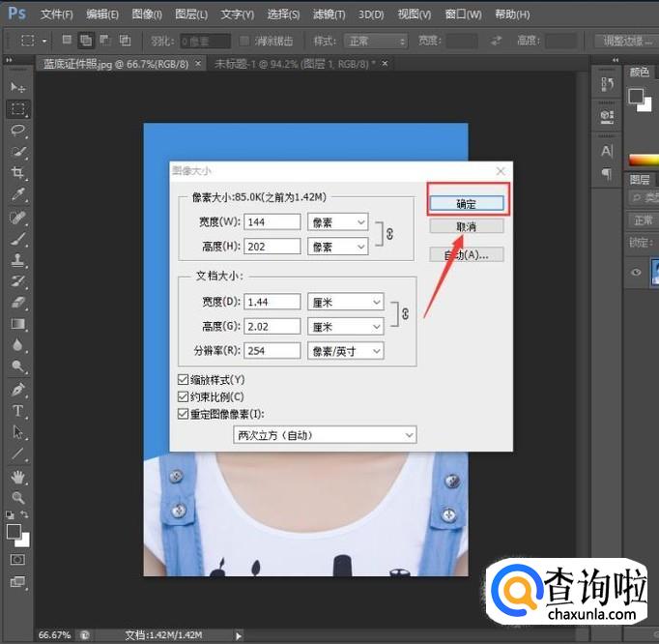
Task: Select the Move tool
Action: [17, 88]
